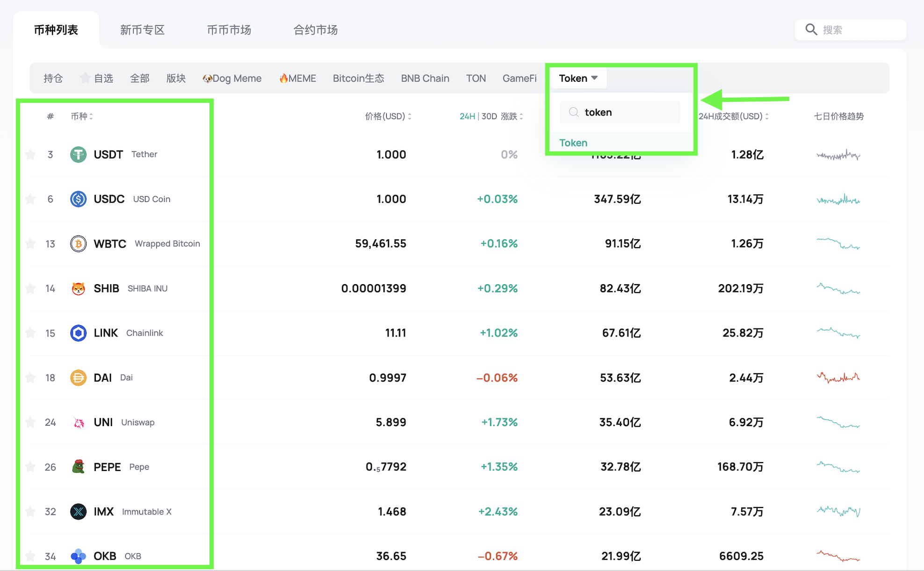Click the USDC coin logo
The height and width of the screenshot is (571, 924).
click(78, 199)
